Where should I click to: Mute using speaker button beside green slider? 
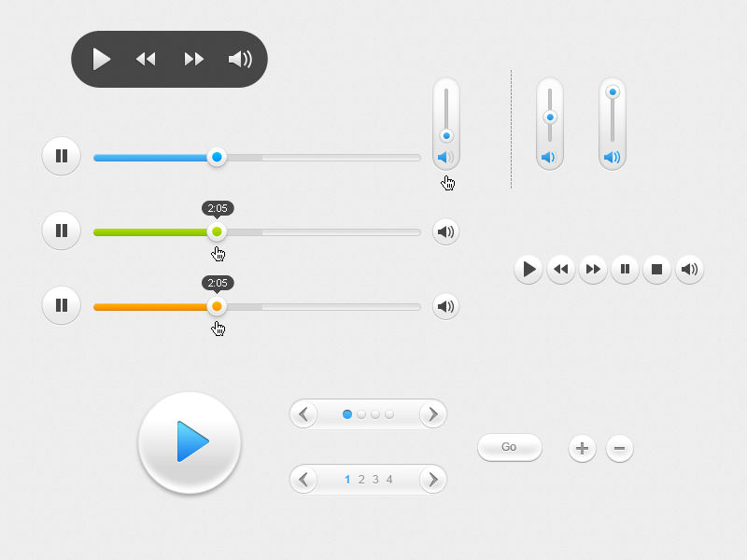point(446,231)
